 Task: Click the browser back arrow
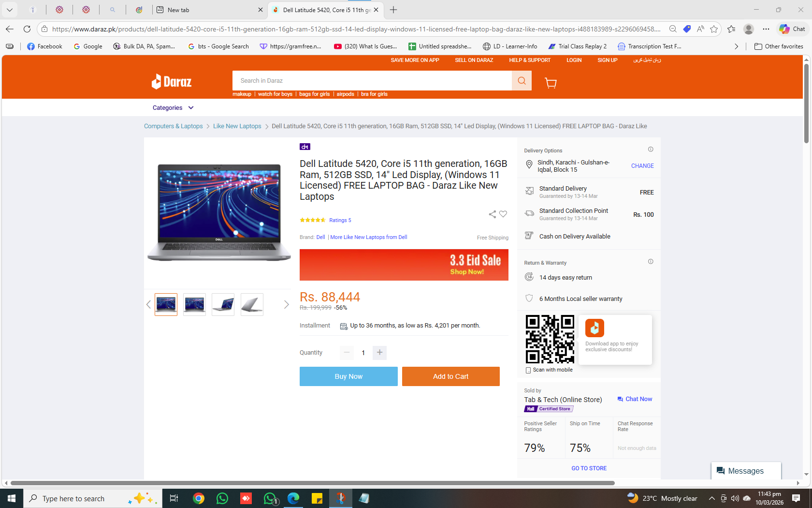click(10, 29)
